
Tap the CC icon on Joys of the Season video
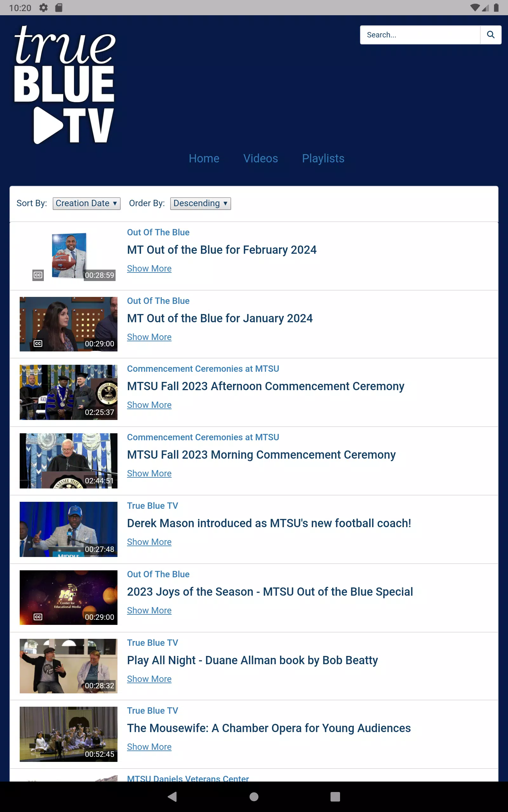pos(38,617)
